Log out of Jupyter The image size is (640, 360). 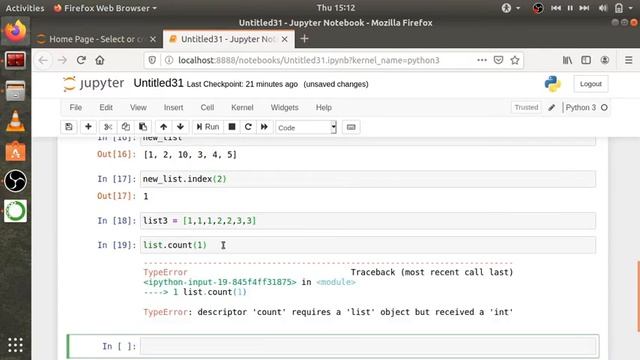(x=591, y=84)
